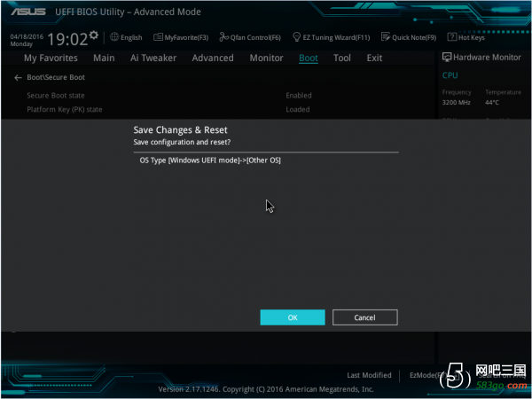The width and height of the screenshot is (532, 399).
Task: Click the Save Changes & Reset dialog title
Action: [180, 130]
